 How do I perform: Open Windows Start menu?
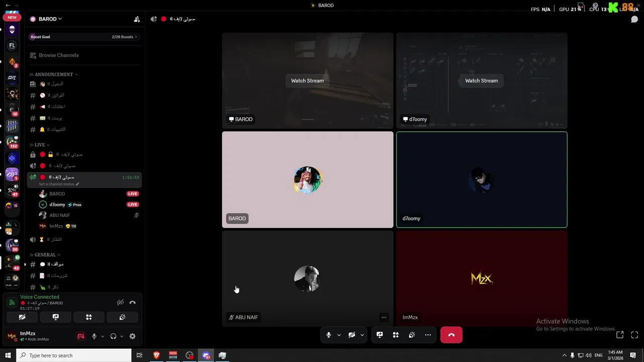tap(8, 355)
